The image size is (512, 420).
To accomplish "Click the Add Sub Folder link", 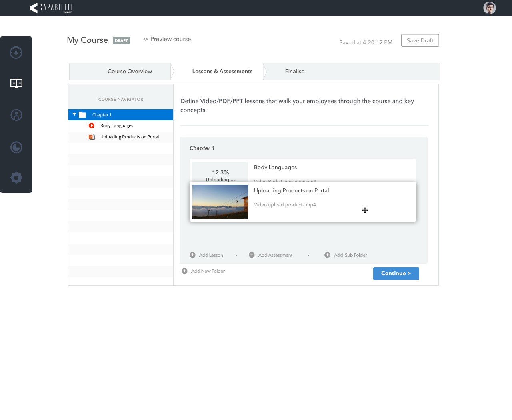I will (x=350, y=255).
